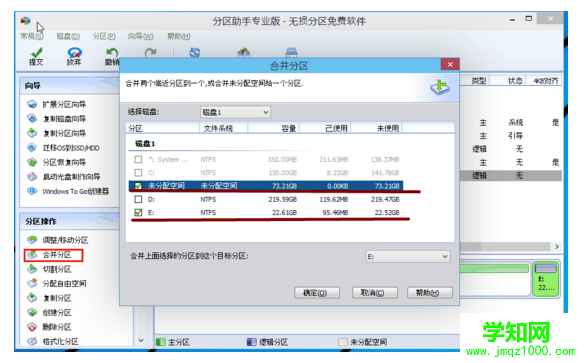Screen dimensions: 587x363
Task: Click the 容量 column header
Action: (274, 129)
